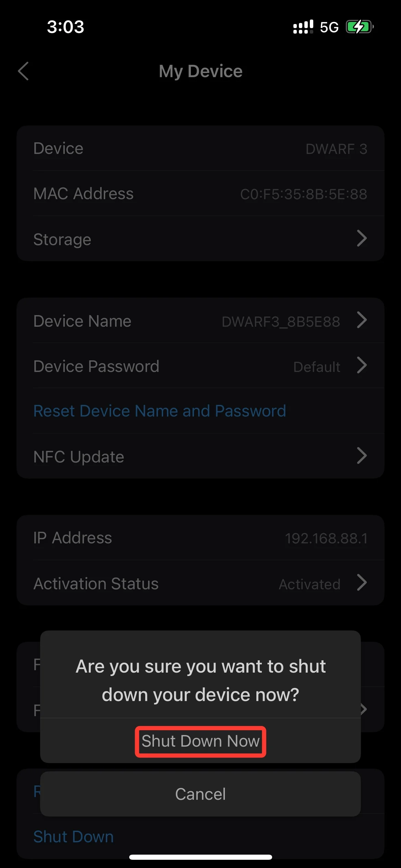The width and height of the screenshot is (401, 868).
Task: Confirm with Shut Down Now
Action: 200,741
